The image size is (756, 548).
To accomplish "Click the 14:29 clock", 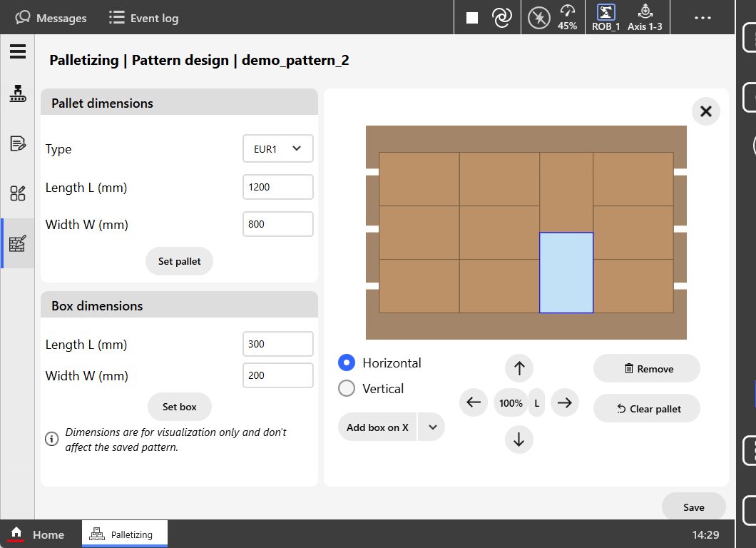I will [705, 534].
